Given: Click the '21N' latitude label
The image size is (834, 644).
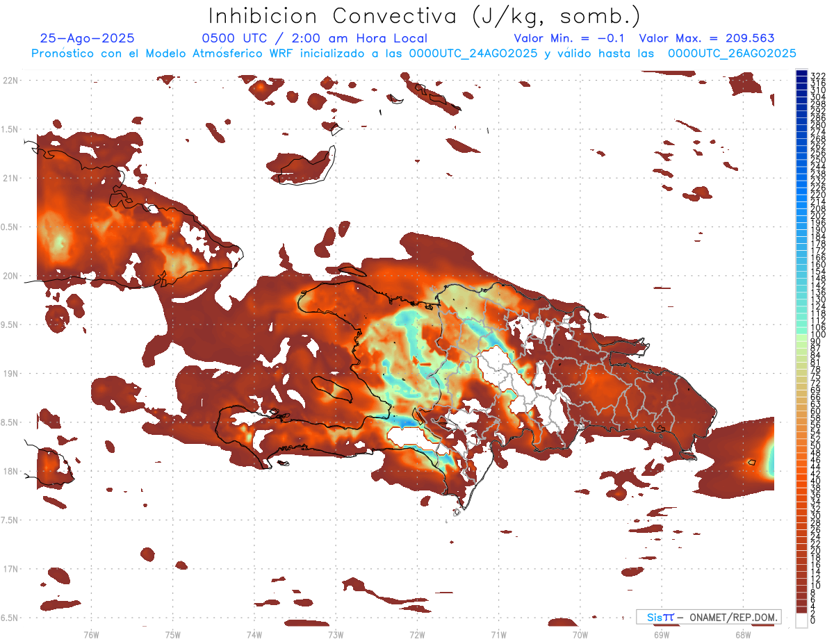Looking at the screenshot, I should pyautogui.click(x=10, y=178).
